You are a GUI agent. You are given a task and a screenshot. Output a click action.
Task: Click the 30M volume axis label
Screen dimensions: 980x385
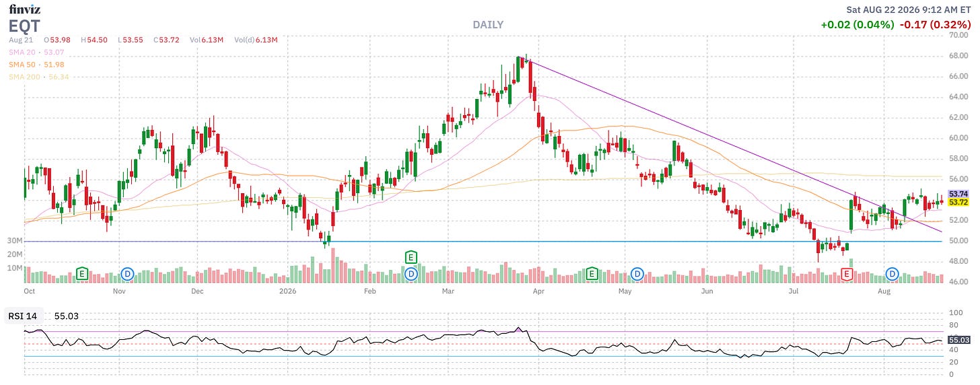(15, 240)
